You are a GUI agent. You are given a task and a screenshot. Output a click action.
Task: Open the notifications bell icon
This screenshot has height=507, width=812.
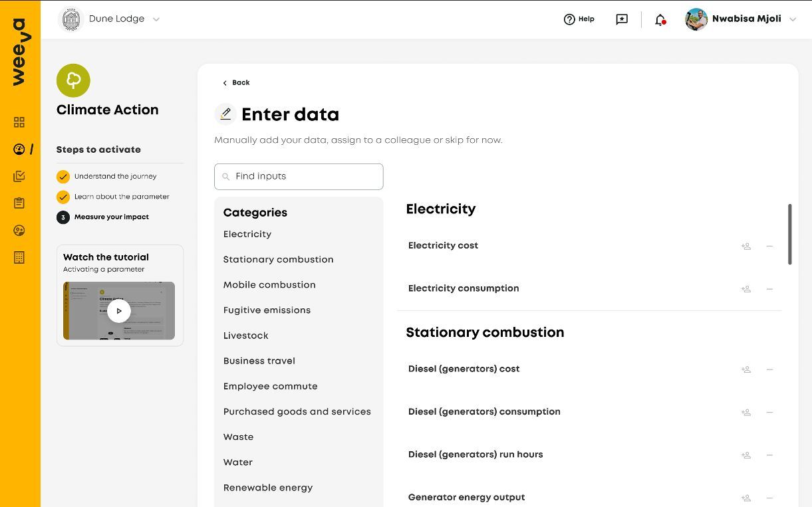(660, 20)
